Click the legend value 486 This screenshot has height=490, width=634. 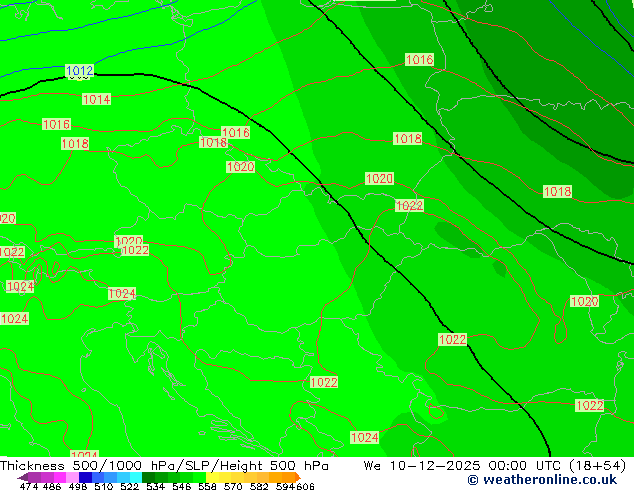coord(52,486)
